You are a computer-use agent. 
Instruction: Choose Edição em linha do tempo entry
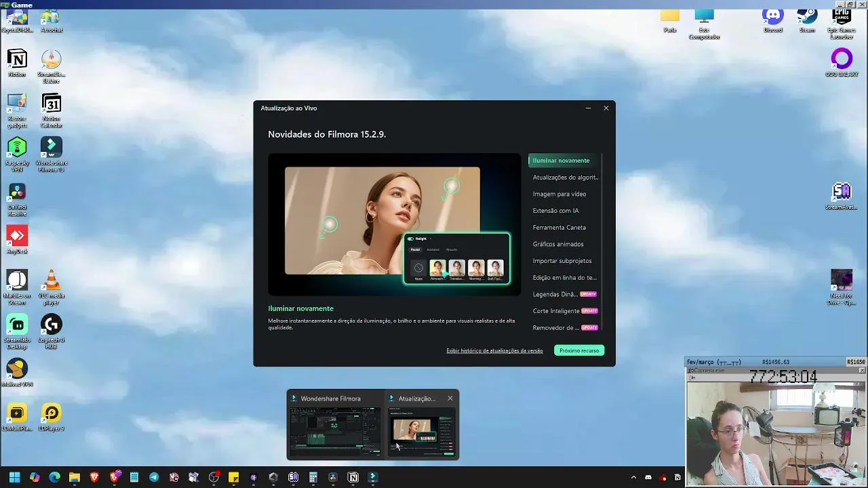(x=564, y=278)
